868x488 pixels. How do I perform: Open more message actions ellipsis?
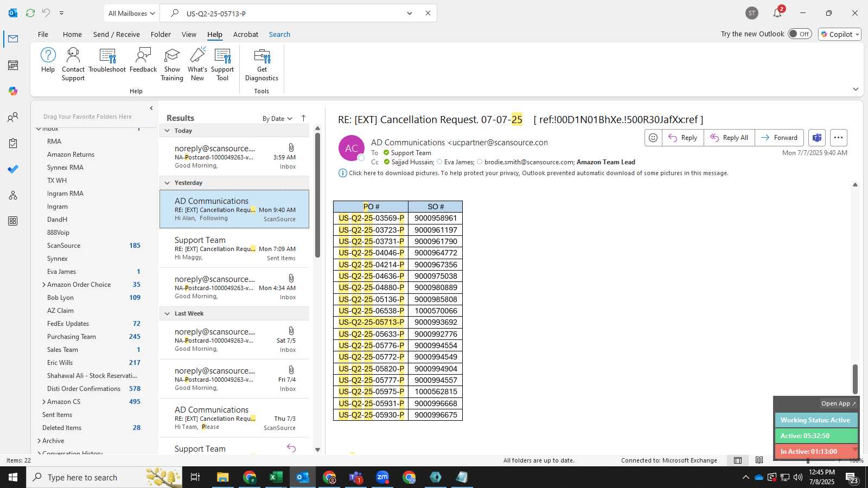pyautogui.click(x=838, y=138)
